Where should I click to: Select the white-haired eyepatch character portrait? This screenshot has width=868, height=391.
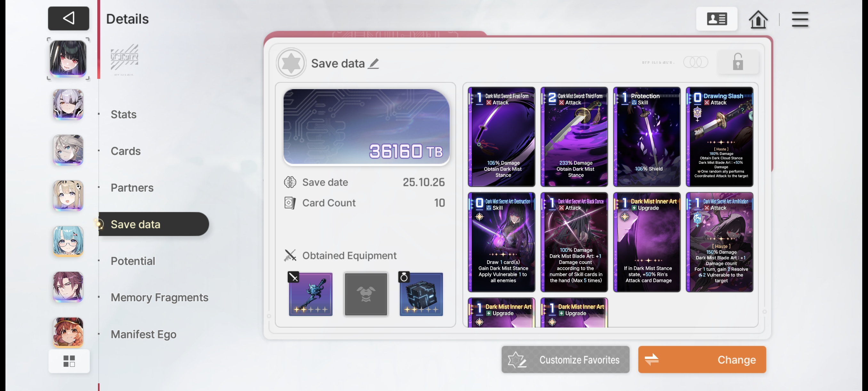pyautogui.click(x=68, y=104)
